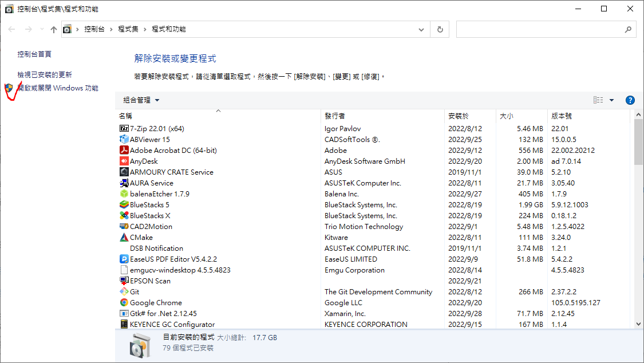Click the Google Chrome icon
644x363 pixels.
coord(124,303)
